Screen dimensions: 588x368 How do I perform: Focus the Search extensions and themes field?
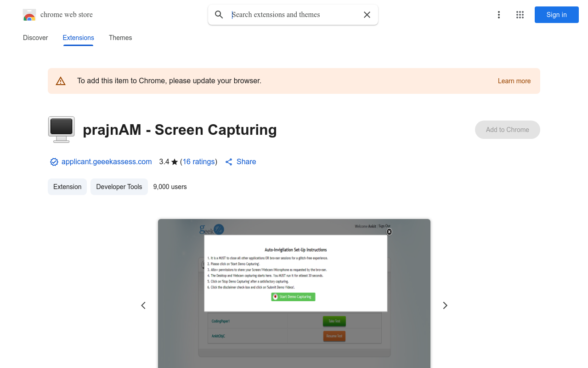click(x=294, y=15)
